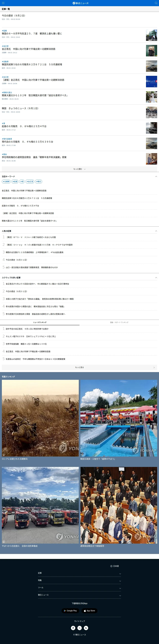Viewport: 159px width, 644px height.
Task: Switch to 芸能・スポーツ ランキング tab
Action: tap(119, 322)
